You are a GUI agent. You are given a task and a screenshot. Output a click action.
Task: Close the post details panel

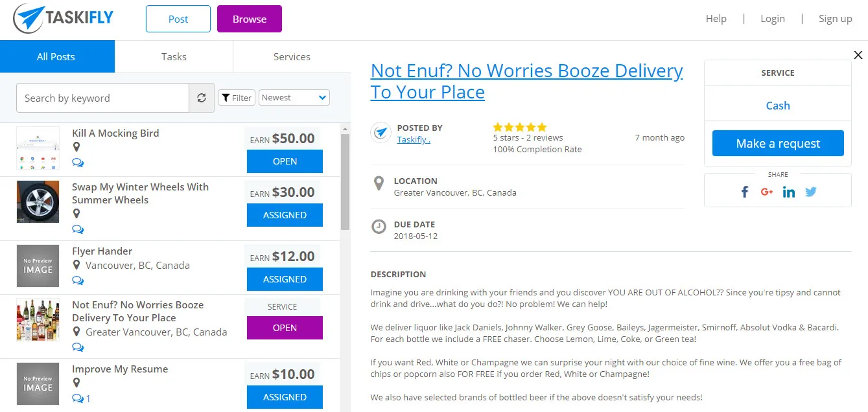pos(858,55)
